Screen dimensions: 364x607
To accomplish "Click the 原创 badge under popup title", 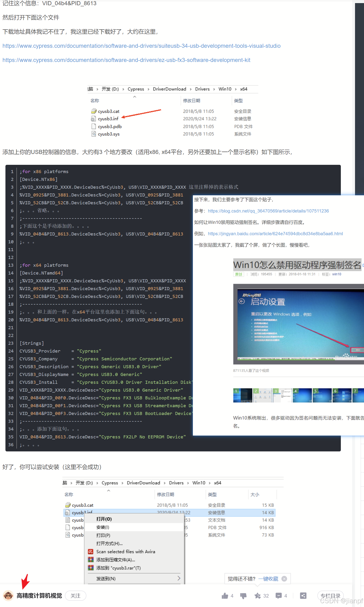I will click(x=238, y=274).
